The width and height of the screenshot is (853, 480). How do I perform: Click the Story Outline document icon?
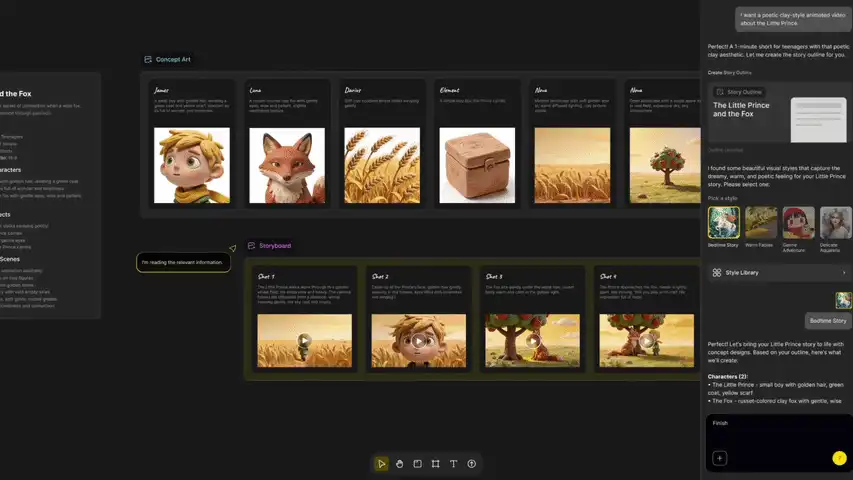(720, 92)
